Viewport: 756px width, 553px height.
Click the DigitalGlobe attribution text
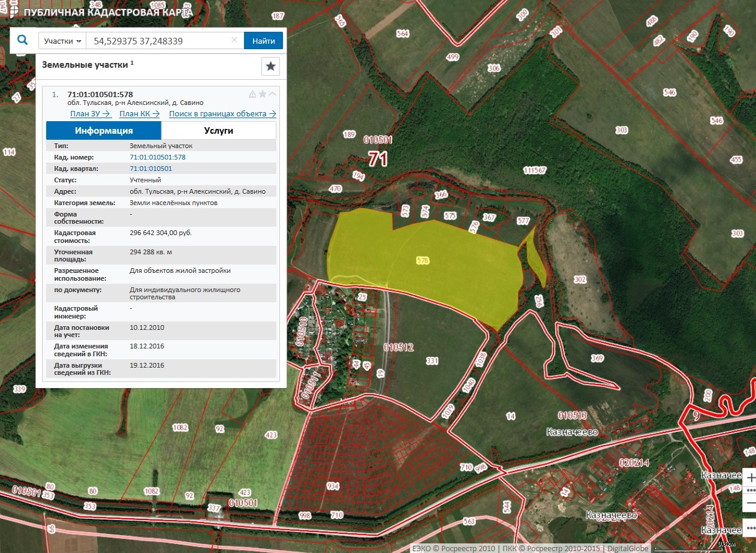[x=628, y=548]
